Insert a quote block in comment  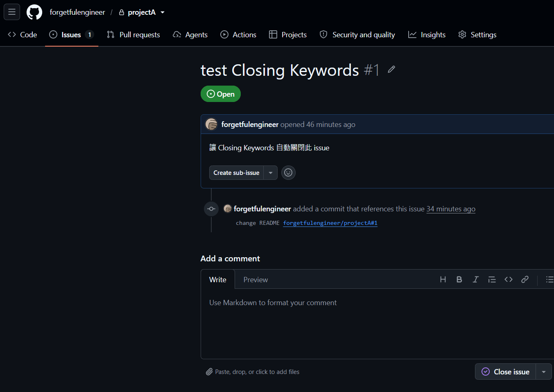[492, 279]
